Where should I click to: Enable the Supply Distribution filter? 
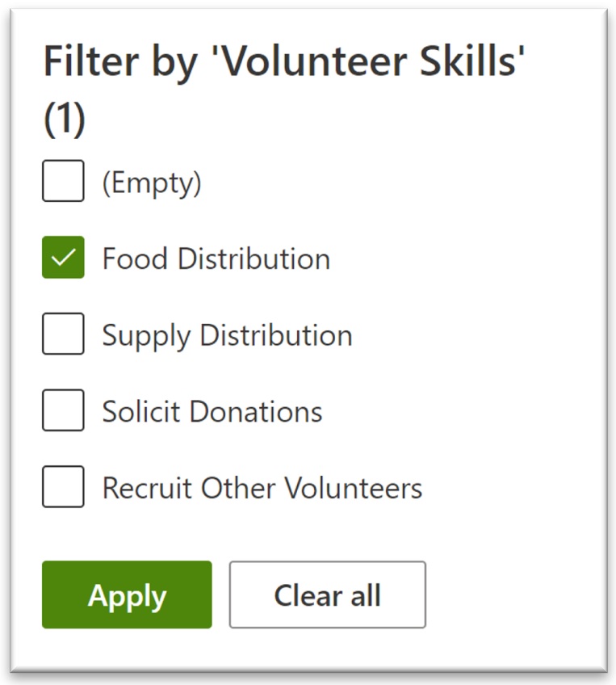(x=62, y=334)
